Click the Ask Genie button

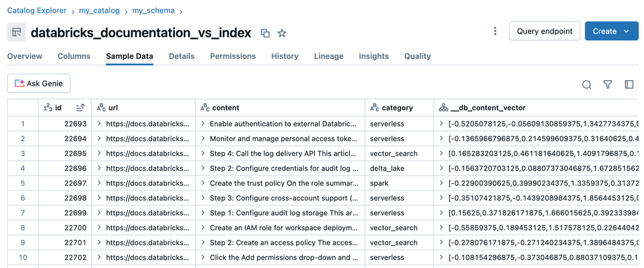tap(39, 83)
